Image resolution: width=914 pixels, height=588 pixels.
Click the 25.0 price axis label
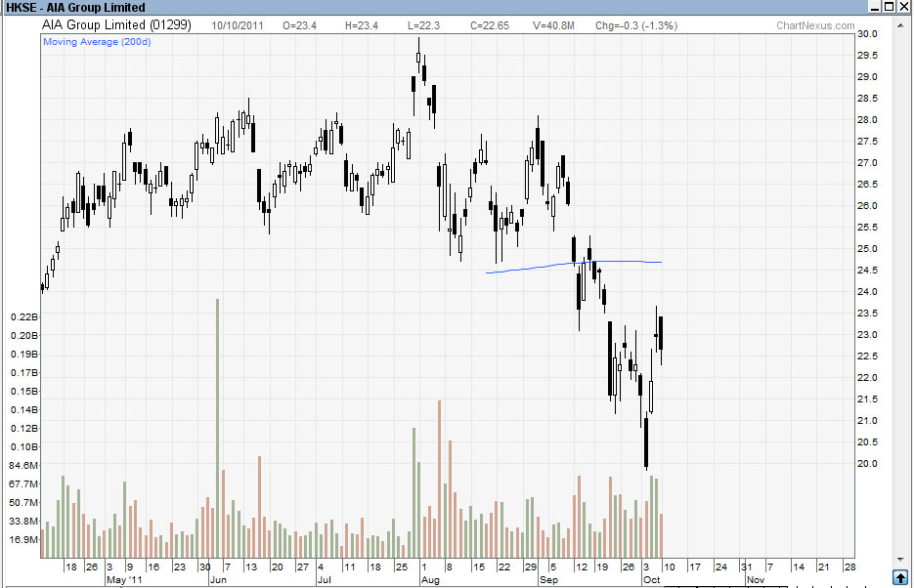pos(867,249)
